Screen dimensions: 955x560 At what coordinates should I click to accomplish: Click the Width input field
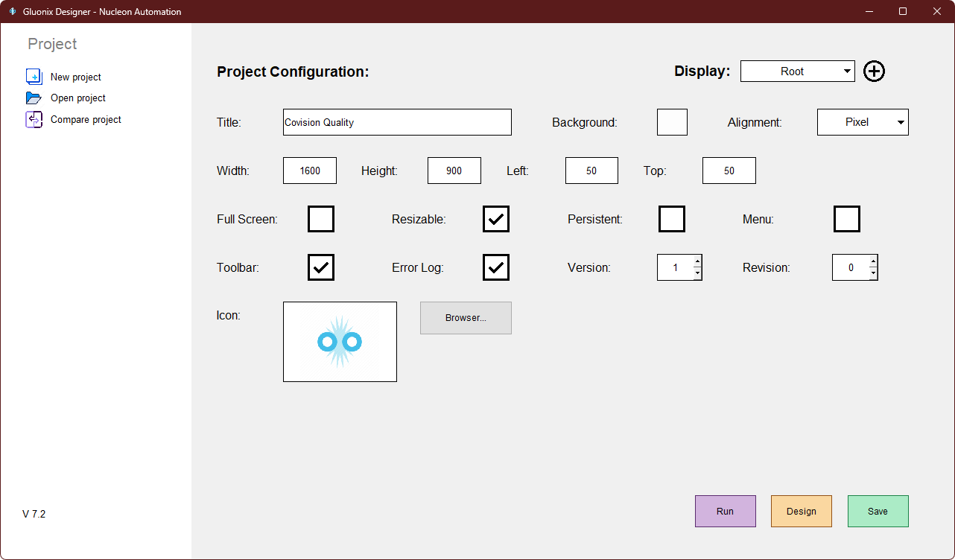click(310, 171)
